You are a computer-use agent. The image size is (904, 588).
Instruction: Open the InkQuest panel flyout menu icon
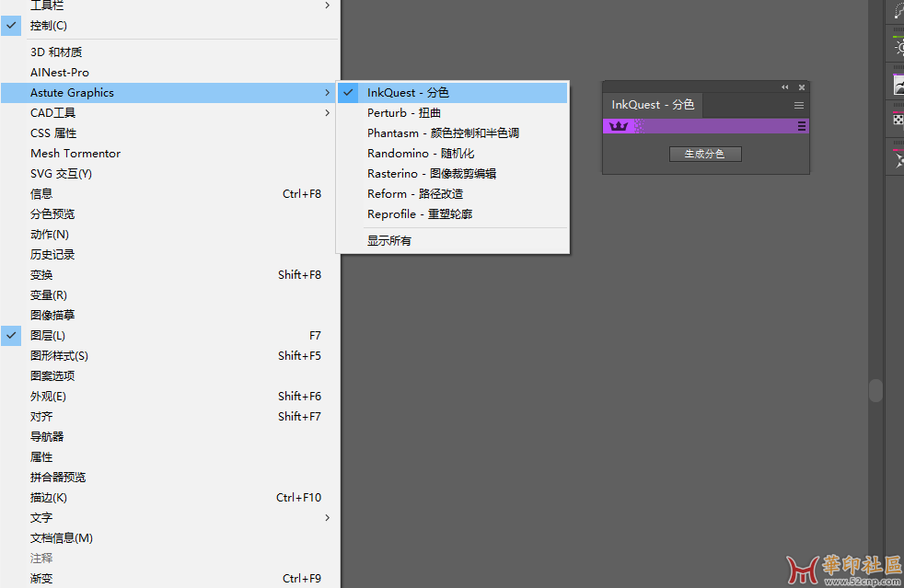(x=798, y=106)
